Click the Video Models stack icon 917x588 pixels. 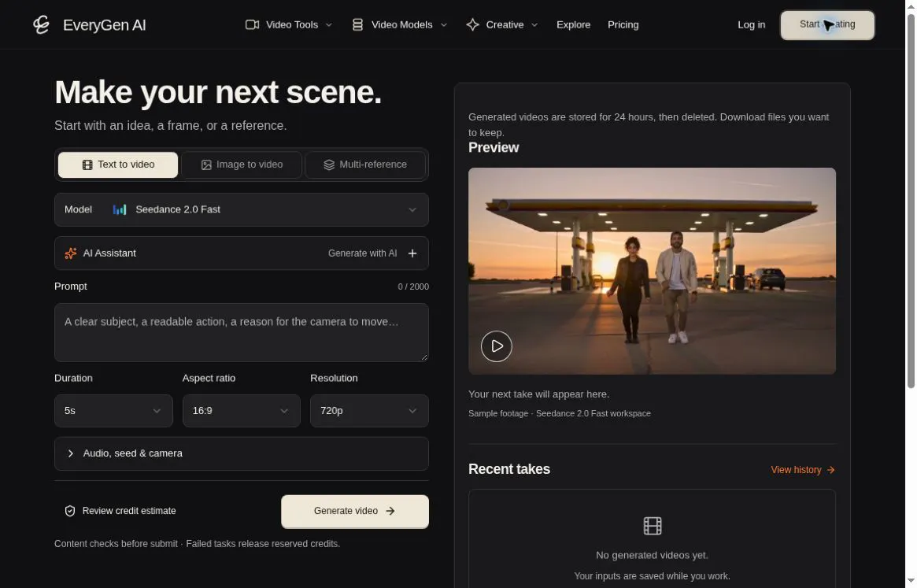point(357,24)
